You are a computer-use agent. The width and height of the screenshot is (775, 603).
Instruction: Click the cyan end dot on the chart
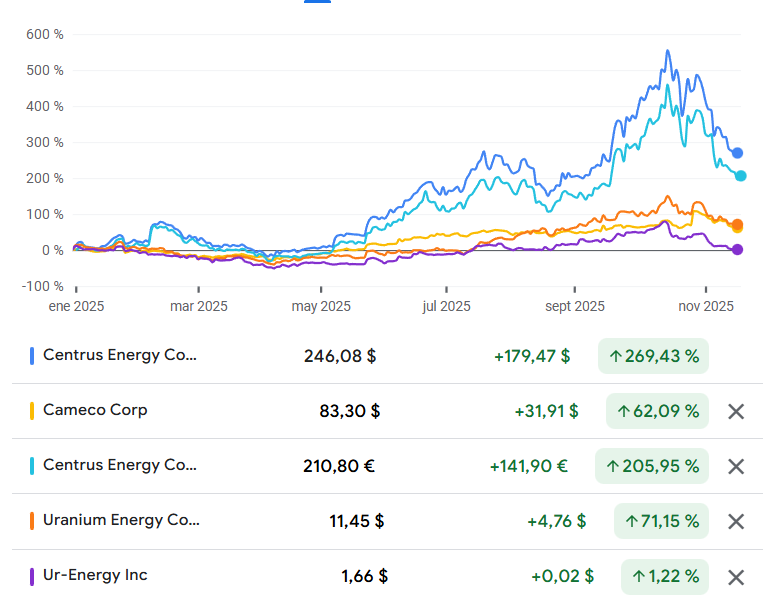point(741,176)
